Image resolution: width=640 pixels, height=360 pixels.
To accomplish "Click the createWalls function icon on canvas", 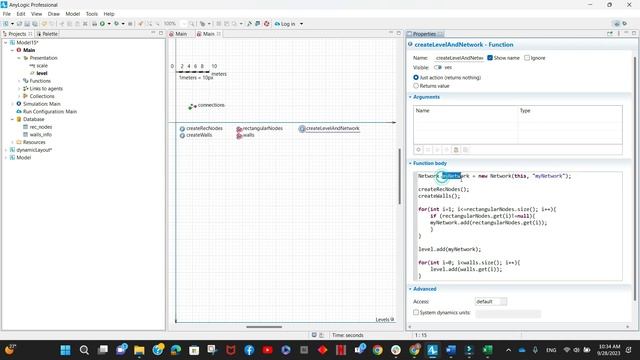I will 182,135.
